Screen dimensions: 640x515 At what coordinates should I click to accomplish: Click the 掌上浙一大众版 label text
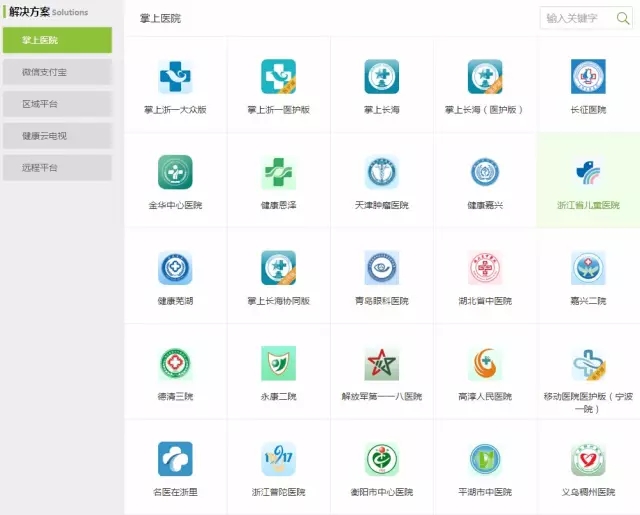tap(175, 110)
